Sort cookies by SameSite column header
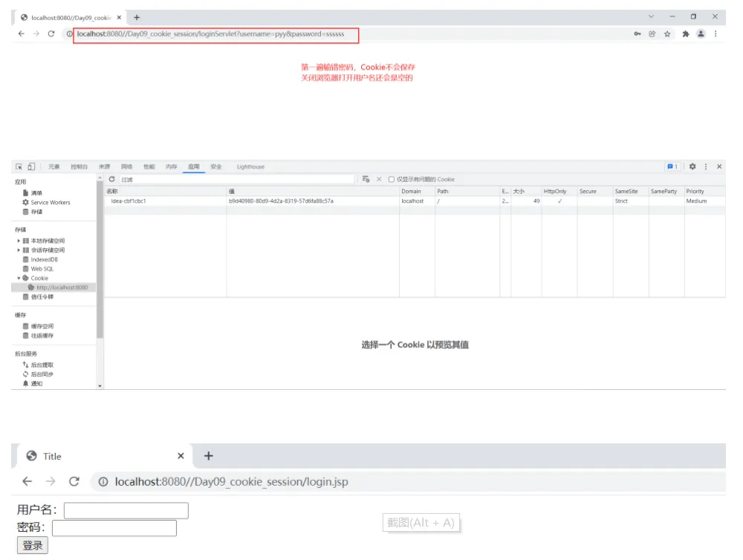 click(x=631, y=192)
